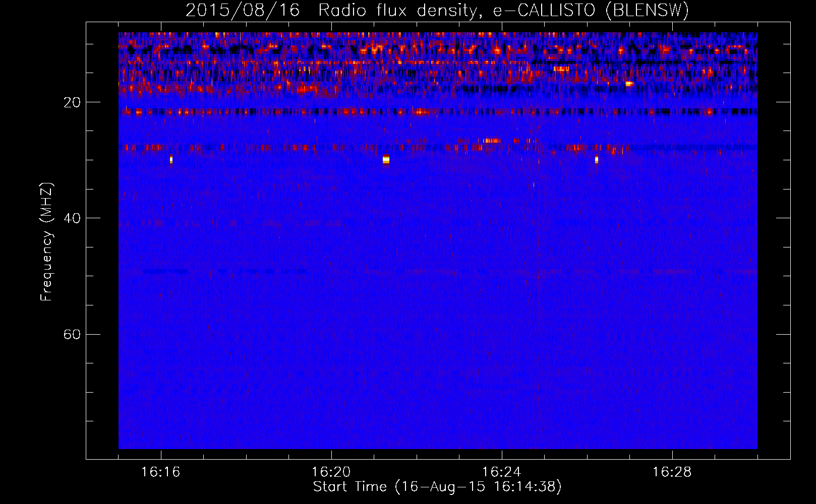The image size is (816, 504).
Task: Click the frequency tick label '20'
Action: [72, 102]
